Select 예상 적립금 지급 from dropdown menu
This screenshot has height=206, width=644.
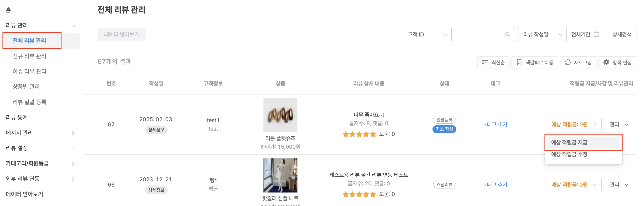coord(583,142)
